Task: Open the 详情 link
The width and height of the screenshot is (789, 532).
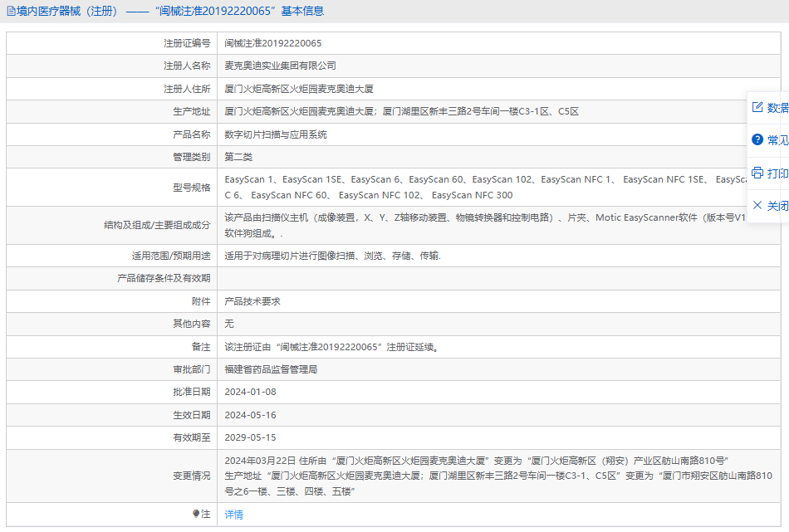Action: pyautogui.click(x=234, y=515)
